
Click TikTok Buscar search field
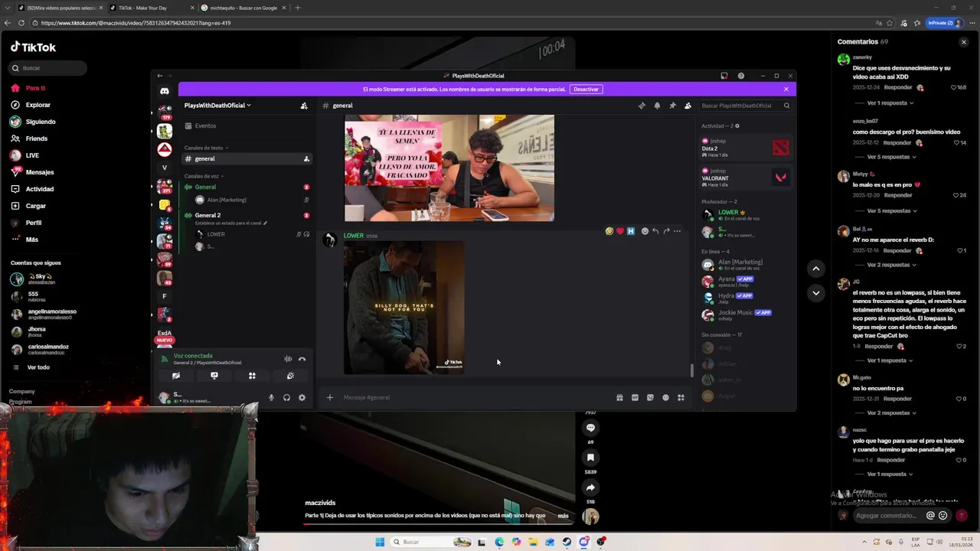[49, 68]
